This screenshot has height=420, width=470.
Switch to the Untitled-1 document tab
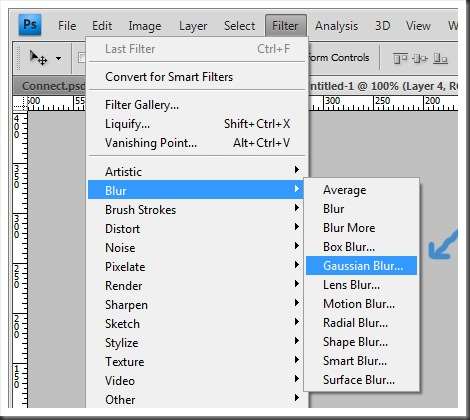pos(383,86)
